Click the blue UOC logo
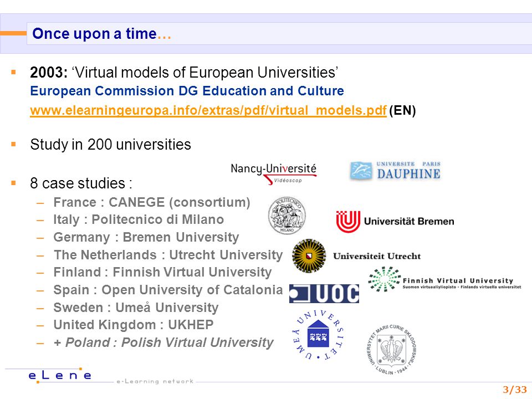The width and height of the screenshot is (532, 399). point(324,294)
